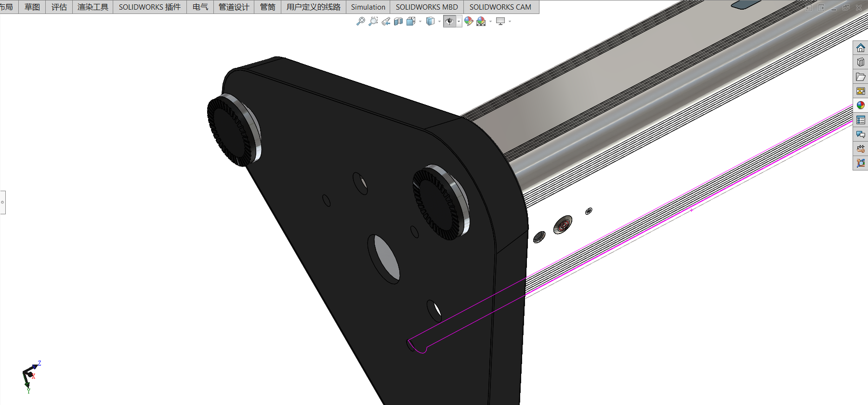Open the 电气 tab
Viewport: 868px width, 405px height.
(x=200, y=7)
